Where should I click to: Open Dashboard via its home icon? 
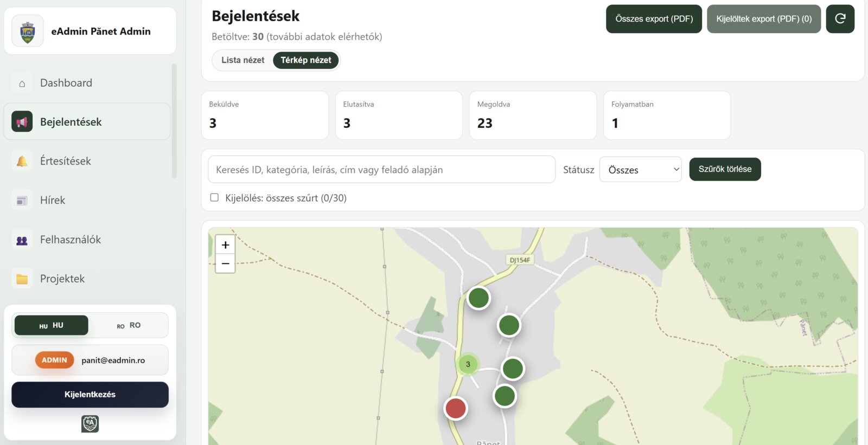pos(22,83)
